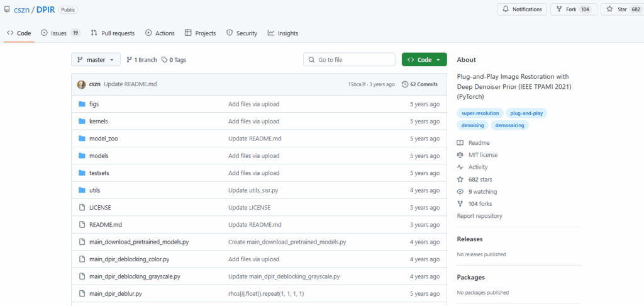Open commit message Update LICENSE
The height and width of the screenshot is (306, 644).
click(249, 208)
